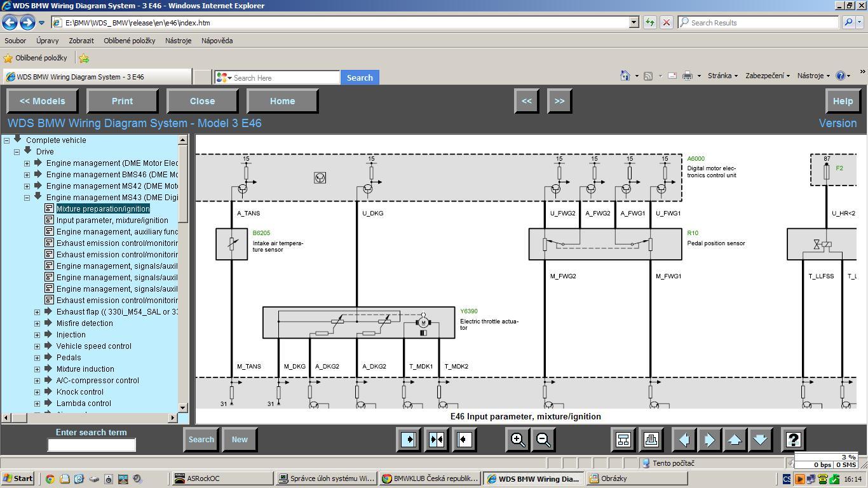Click the Enter search term input field
Viewport: 868px width, 488px height.
point(92,445)
